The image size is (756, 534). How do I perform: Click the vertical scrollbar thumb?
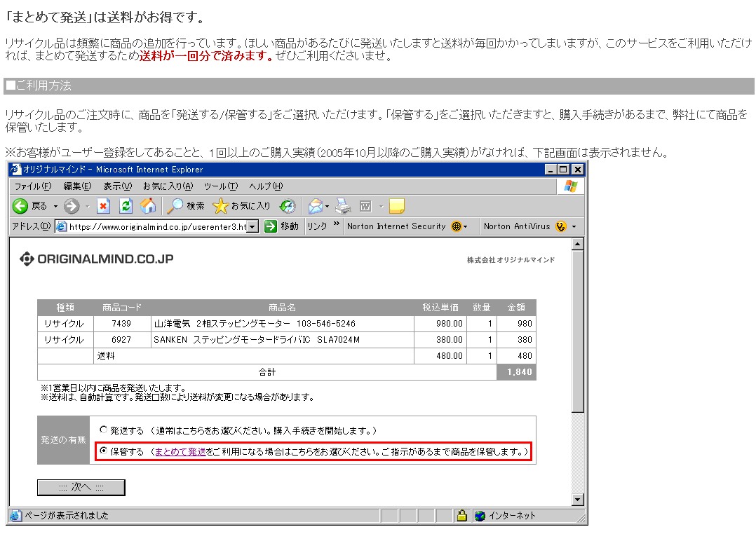click(x=578, y=331)
